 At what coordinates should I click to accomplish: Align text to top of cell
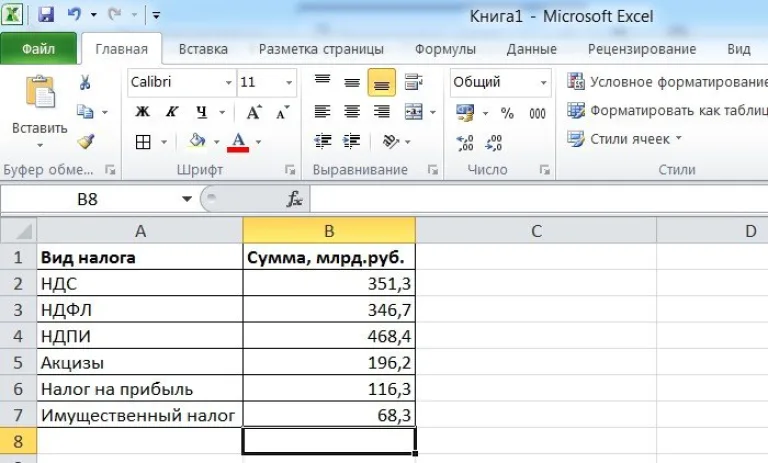tap(322, 82)
